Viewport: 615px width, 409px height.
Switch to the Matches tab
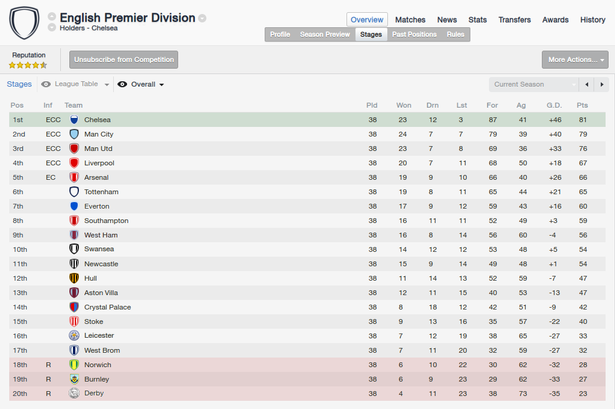[x=410, y=20]
